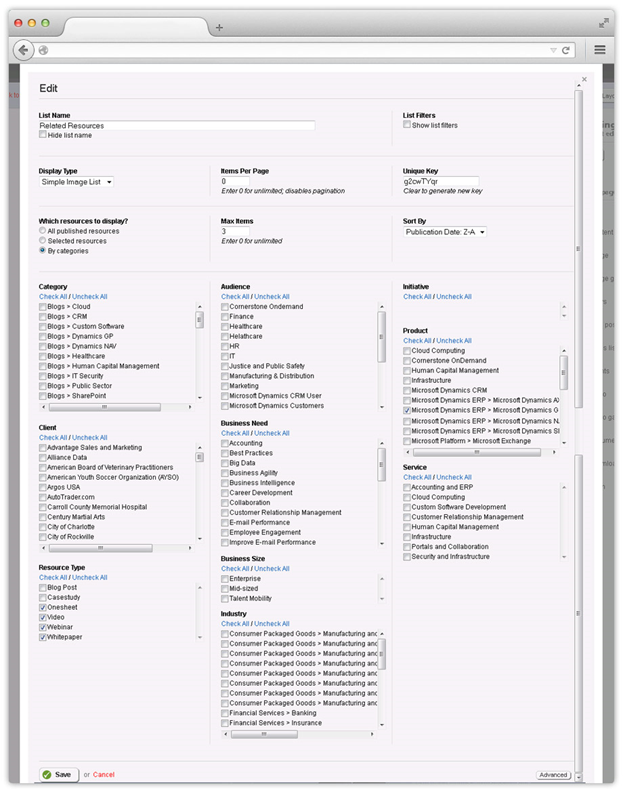Viewport: 623px width, 792px height.
Task: Check the Big Data checkbox
Action: tap(225, 463)
